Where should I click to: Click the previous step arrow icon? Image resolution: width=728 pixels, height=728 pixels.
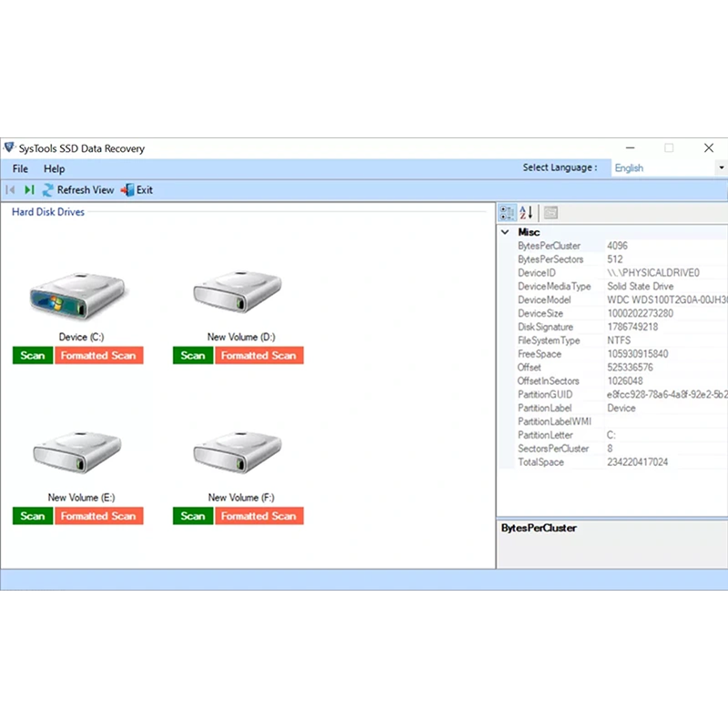click(x=10, y=189)
